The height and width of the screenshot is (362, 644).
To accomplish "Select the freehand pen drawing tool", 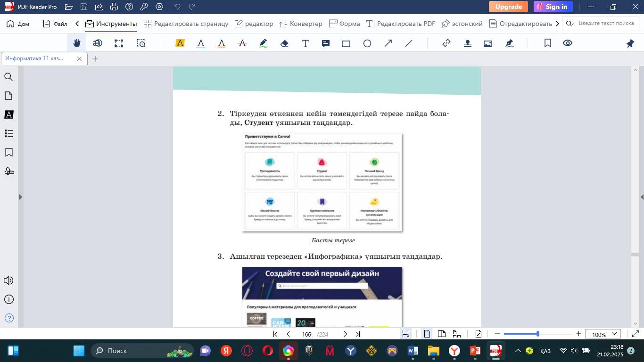I will pos(264,43).
